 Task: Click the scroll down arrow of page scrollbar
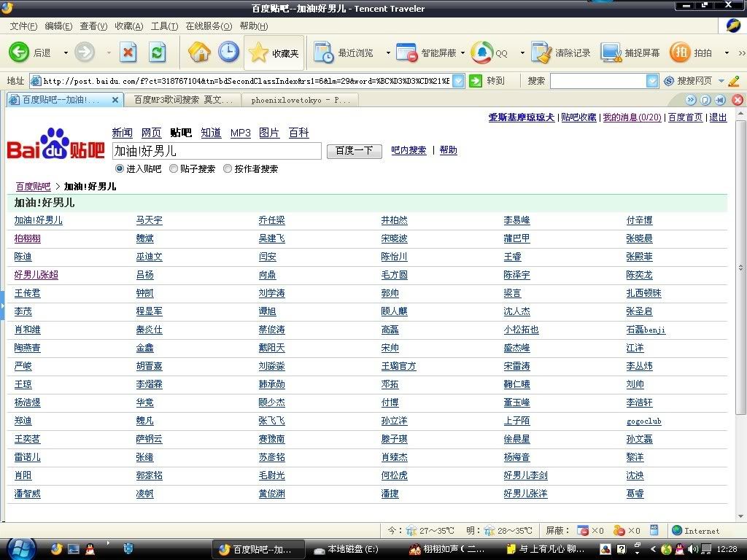pos(741,516)
